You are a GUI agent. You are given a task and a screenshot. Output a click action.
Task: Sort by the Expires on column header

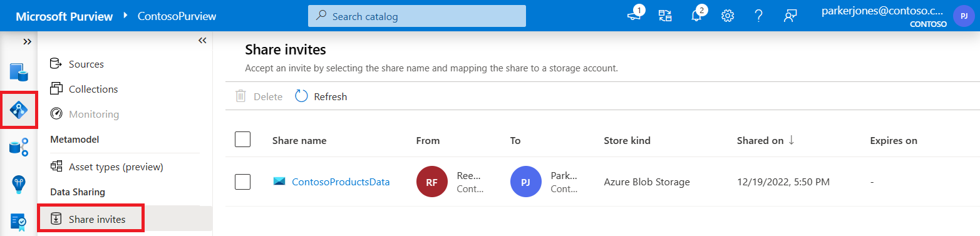894,140
